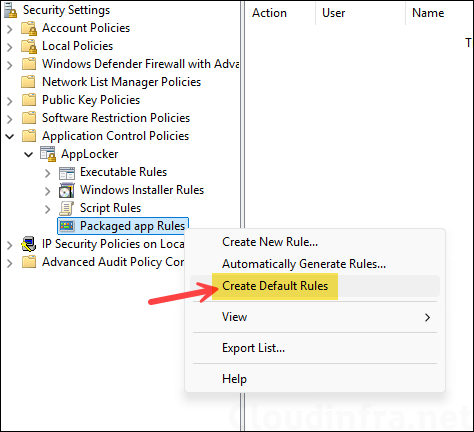Expand IP Security Policies on Local node
This screenshot has width=474, height=432.
coord(10,245)
